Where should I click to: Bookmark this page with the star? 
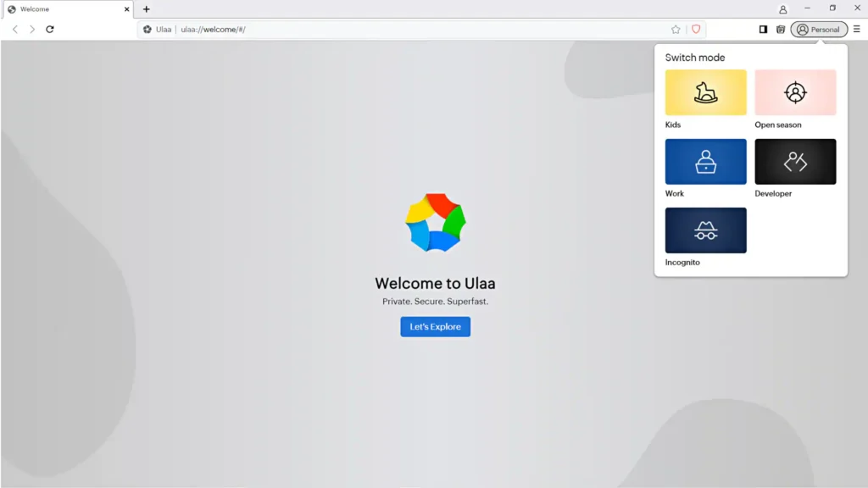click(x=675, y=28)
